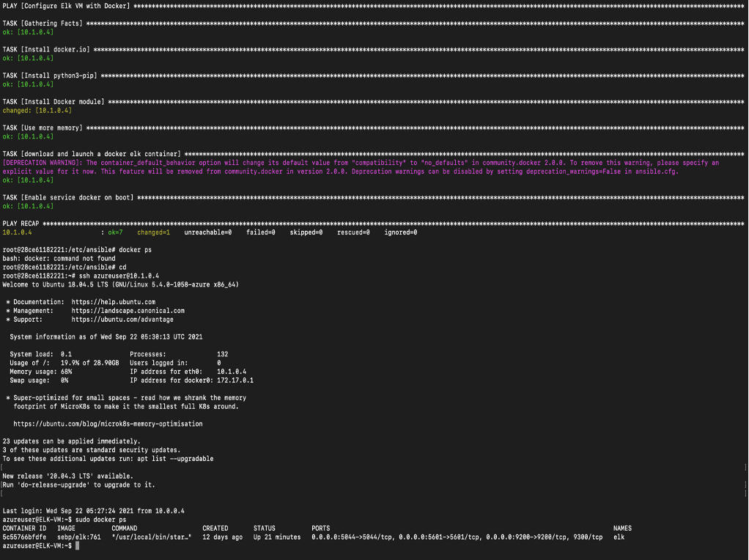Image resolution: width=749 pixels, height=560 pixels.
Task: Click 'Up 21 minutes' status value
Action: click(277, 537)
